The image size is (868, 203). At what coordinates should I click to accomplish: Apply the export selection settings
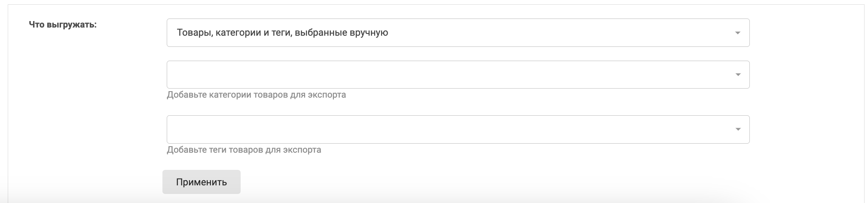[201, 182]
